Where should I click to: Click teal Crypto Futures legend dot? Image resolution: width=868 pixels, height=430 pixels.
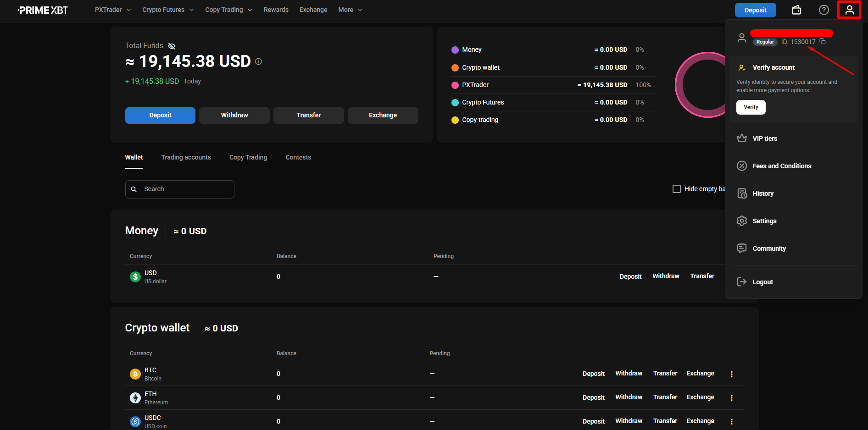point(455,103)
